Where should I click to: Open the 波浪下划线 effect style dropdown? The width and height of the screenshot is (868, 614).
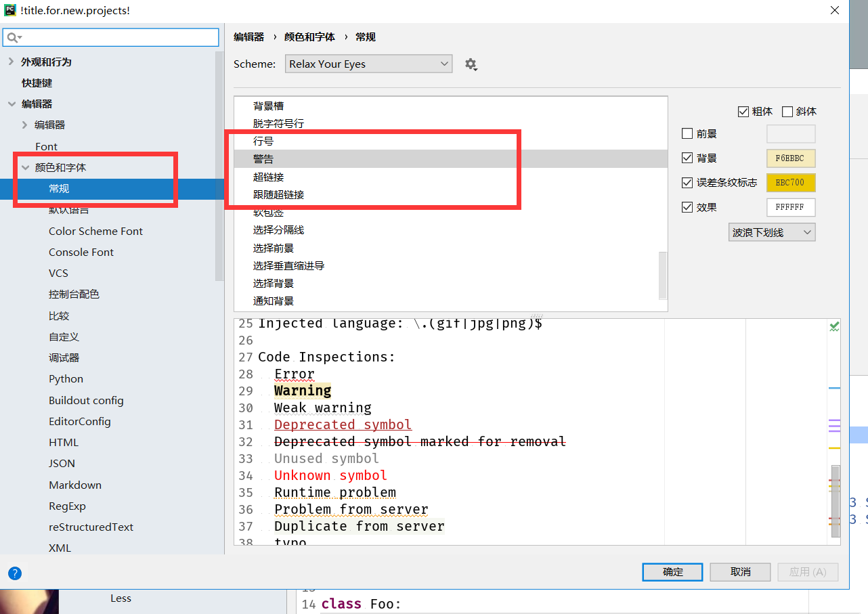[772, 232]
